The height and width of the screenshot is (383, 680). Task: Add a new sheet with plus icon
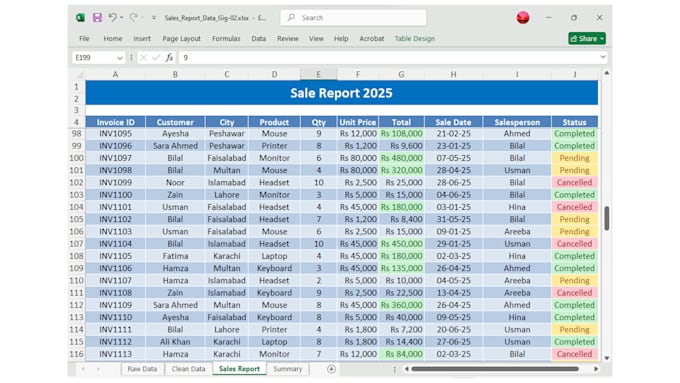(x=331, y=369)
